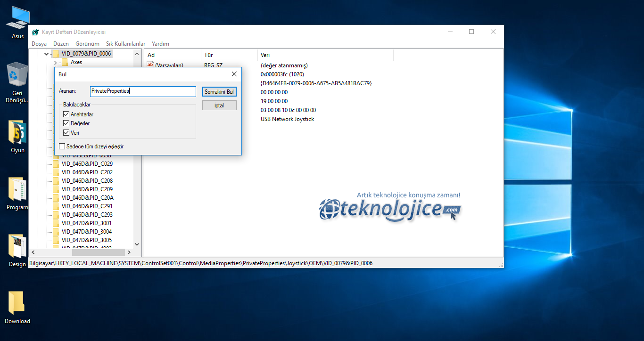Click the registry path in the status bar
This screenshot has height=341, width=644.
tap(201, 263)
